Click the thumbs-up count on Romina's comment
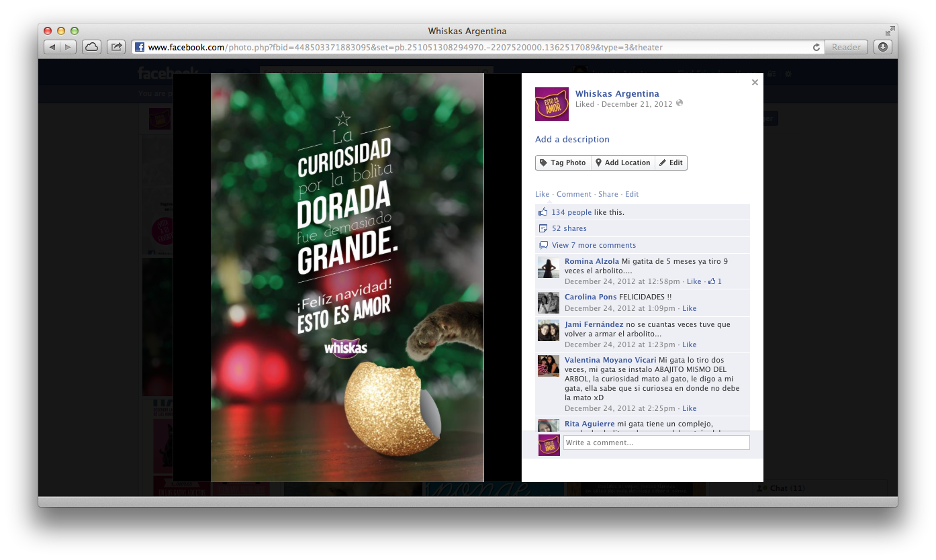Screen dimensions: 936x560 coord(715,281)
